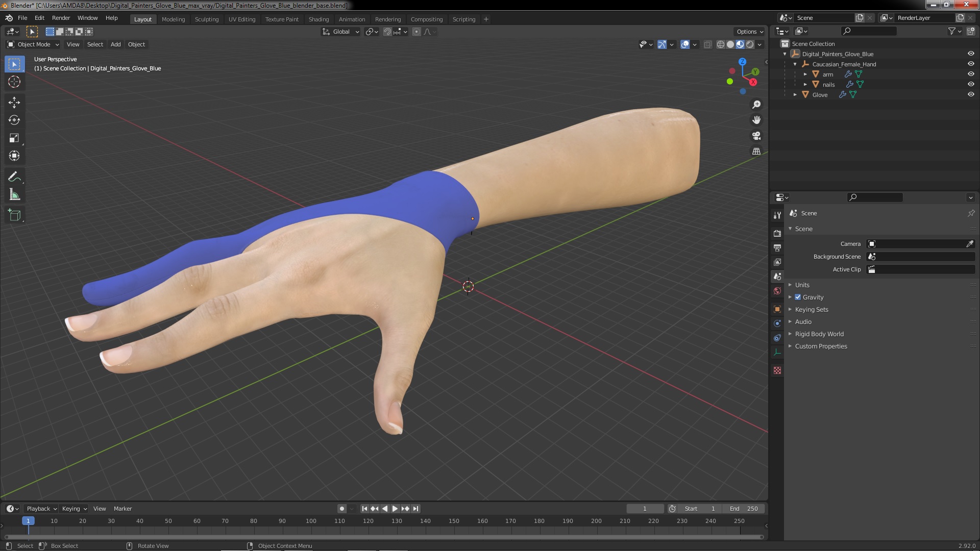Click the zoom view magnifier icon
Screen dimensions: 980x551
click(x=756, y=105)
